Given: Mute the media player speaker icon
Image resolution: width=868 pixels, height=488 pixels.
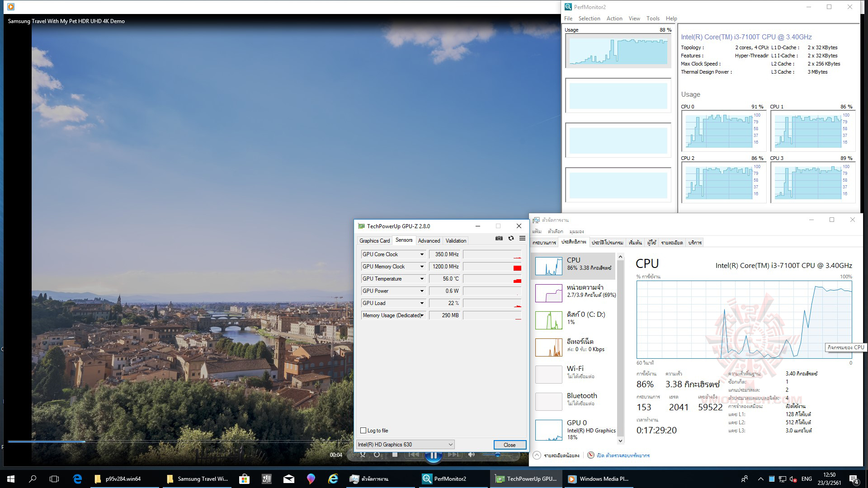Looking at the screenshot, I should pyautogui.click(x=471, y=455).
